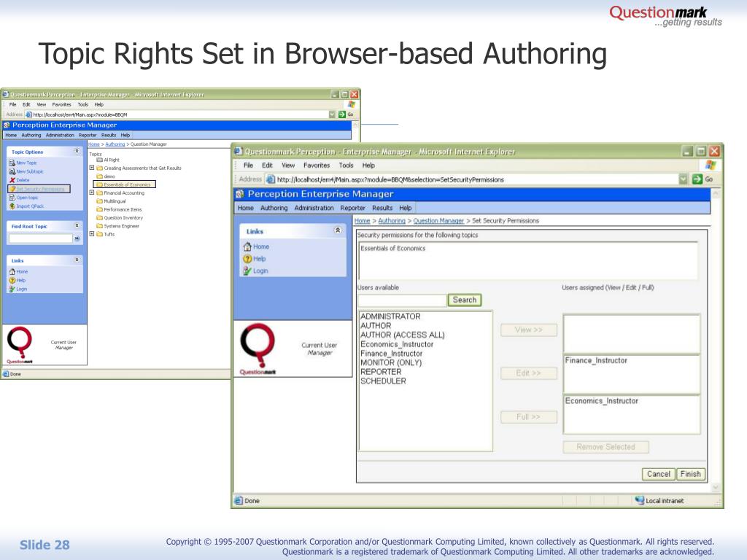This screenshot has width=747, height=560.
Task: Click Edit >> assign button
Action: click(x=529, y=373)
